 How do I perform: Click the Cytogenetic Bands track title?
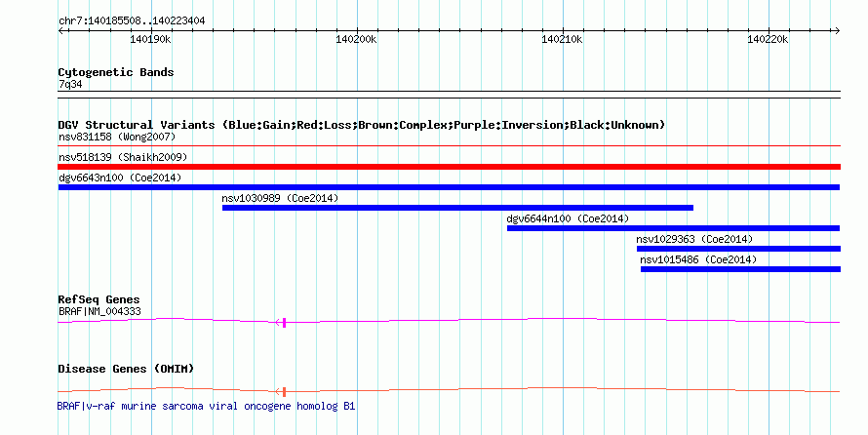point(116,72)
